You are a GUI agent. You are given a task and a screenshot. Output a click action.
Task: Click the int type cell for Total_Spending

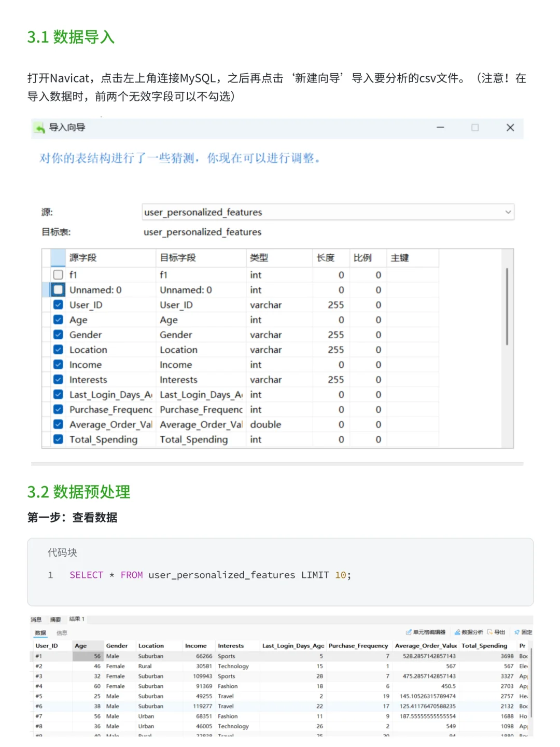point(279,439)
